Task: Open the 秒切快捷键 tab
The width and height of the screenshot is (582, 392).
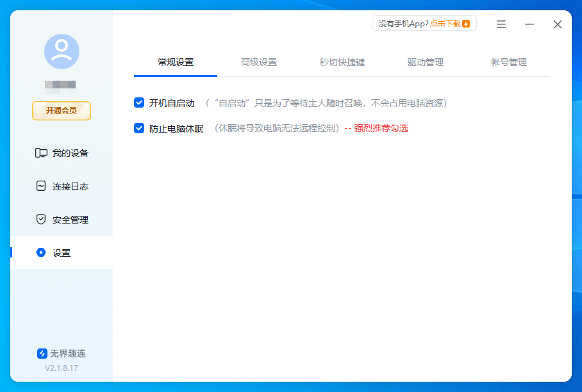Action: click(342, 62)
